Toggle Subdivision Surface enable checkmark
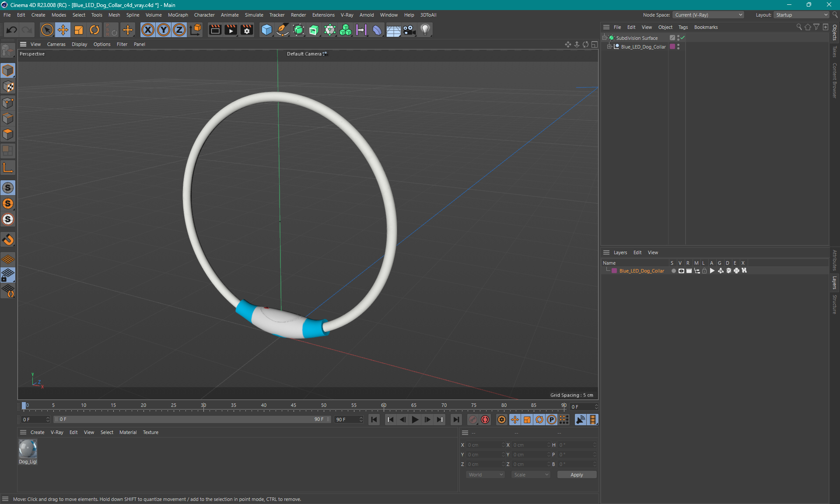The image size is (840, 504). [x=682, y=38]
